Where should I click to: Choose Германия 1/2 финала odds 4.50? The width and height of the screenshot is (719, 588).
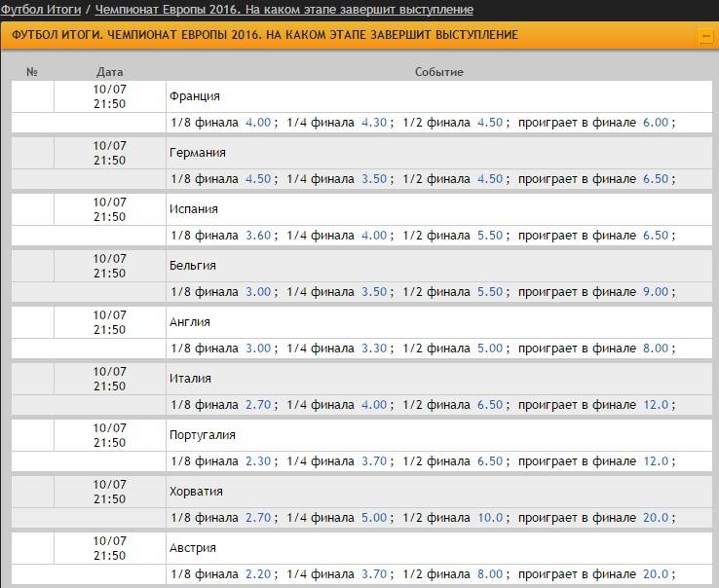point(489,179)
